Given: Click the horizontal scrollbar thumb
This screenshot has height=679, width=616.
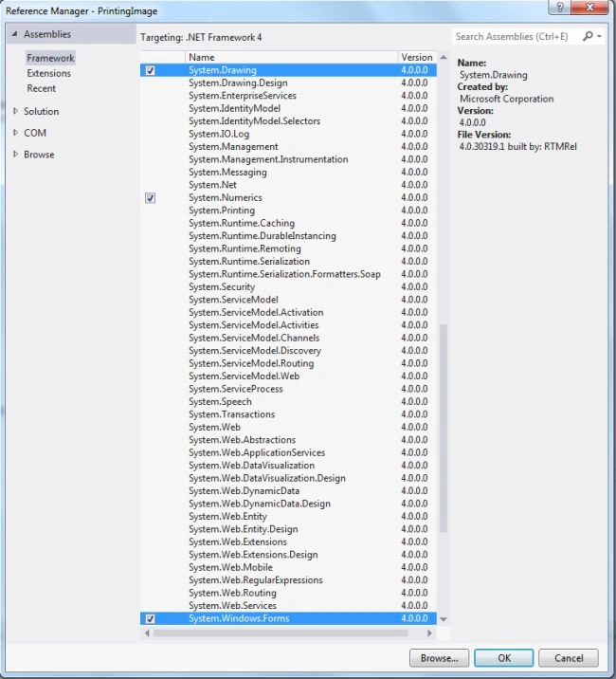Looking at the screenshot, I should coord(281,633).
